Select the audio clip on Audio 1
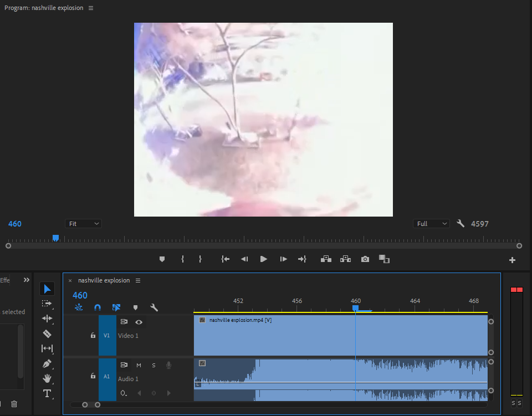This screenshot has width=532, height=416. click(341, 380)
